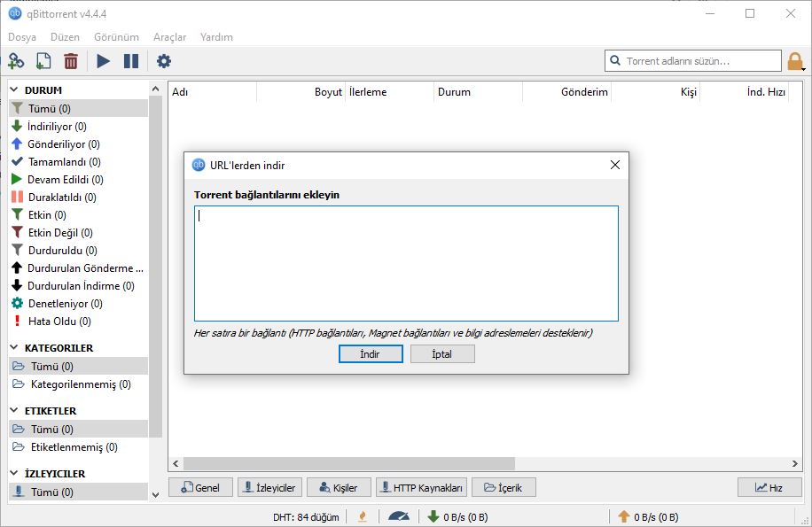
Task: Sort by the Boyut column header
Action: click(301, 92)
